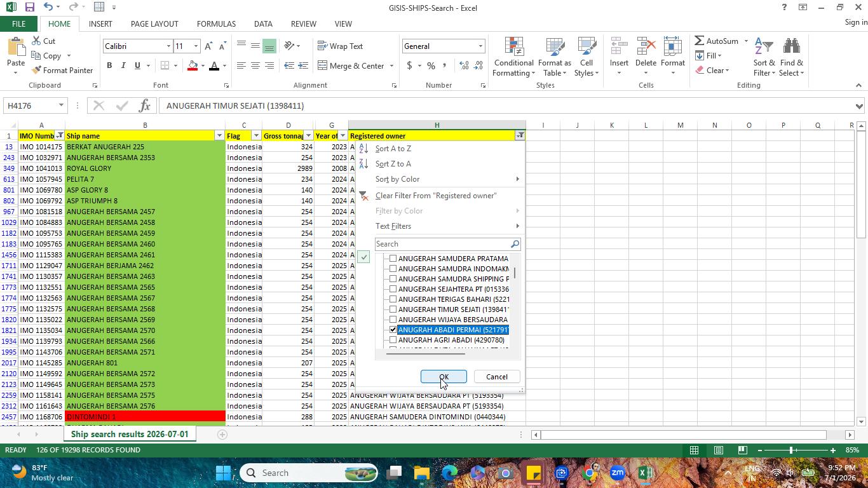Screen dimensions: 868x488
Task: Open Zoom app from the taskbar
Action: 617,473
